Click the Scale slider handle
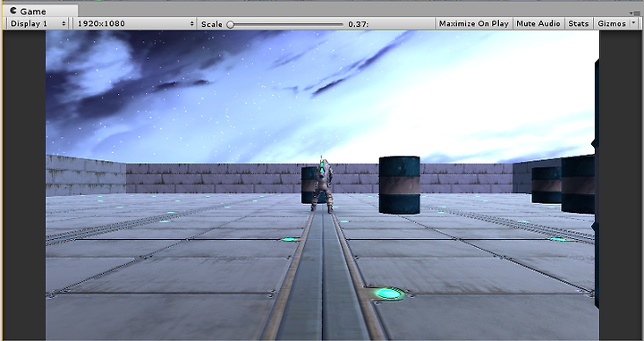Image resolution: width=644 pixels, height=341 pixels. click(231, 25)
